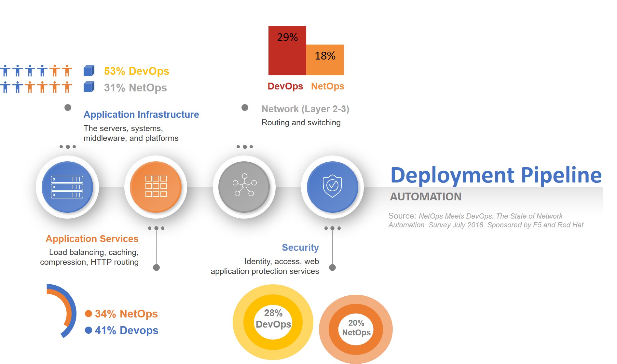Click the blue cube beside 31% NetOps
This screenshot has height=364, width=617.
pyautogui.click(x=89, y=87)
